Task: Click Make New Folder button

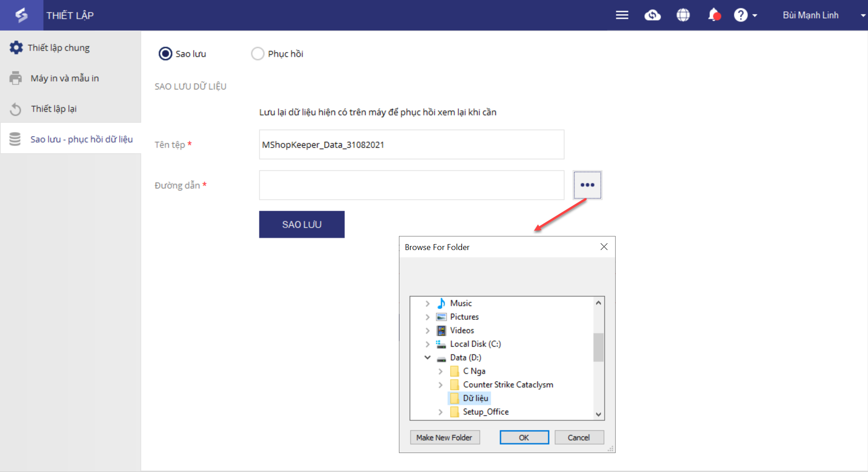Action: tap(445, 437)
